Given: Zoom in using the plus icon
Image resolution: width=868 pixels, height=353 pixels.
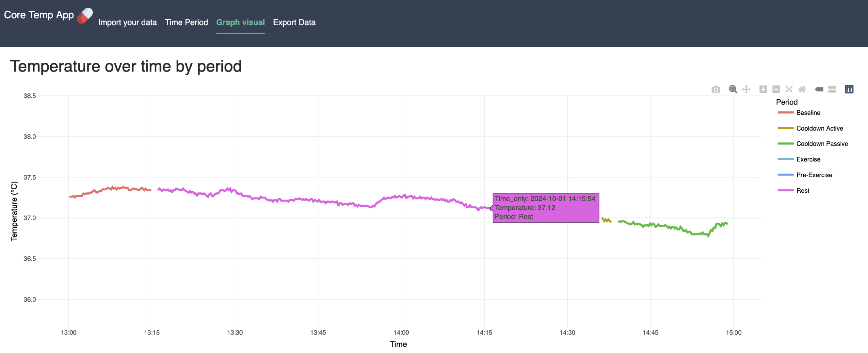Looking at the screenshot, I should coord(763,89).
